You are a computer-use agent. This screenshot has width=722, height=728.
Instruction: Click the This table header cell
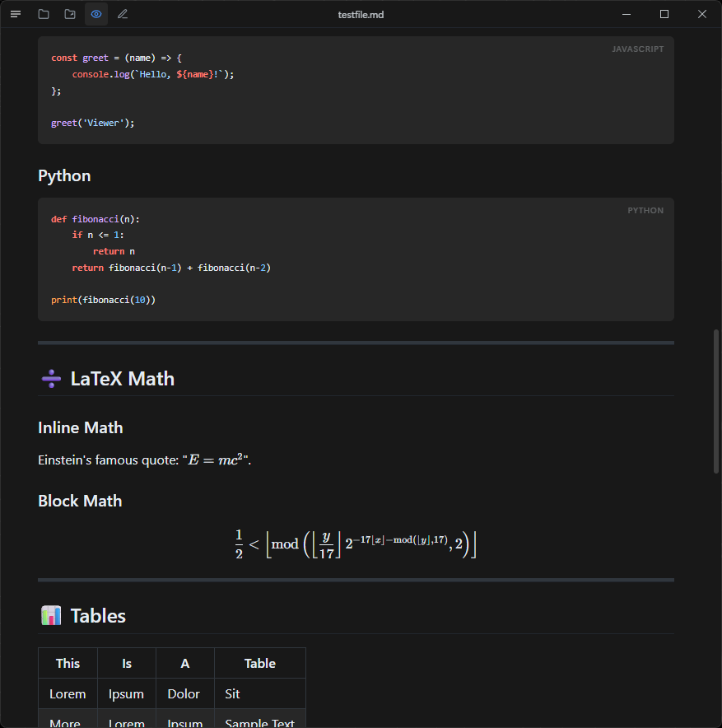pos(67,663)
